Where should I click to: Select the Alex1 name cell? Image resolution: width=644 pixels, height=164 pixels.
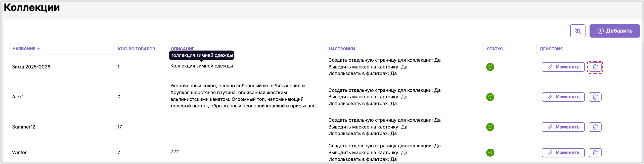tap(18, 97)
